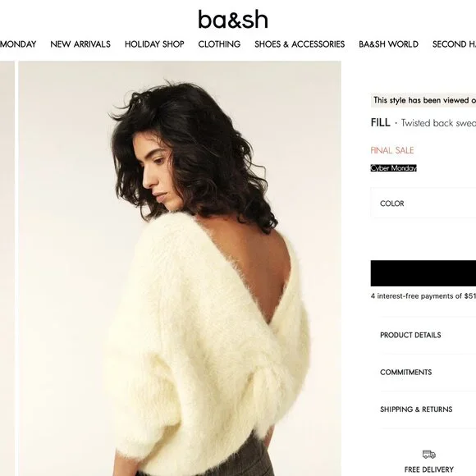Screen dimensions: 476x476
Task: Open the Cyber Monday nav item
Action: [x=18, y=44]
